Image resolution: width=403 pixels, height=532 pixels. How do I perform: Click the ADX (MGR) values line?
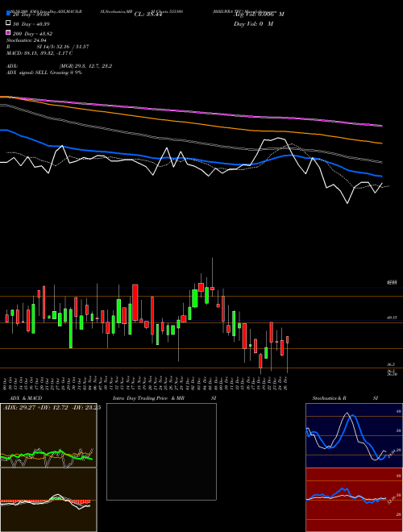click(x=60, y=66)
